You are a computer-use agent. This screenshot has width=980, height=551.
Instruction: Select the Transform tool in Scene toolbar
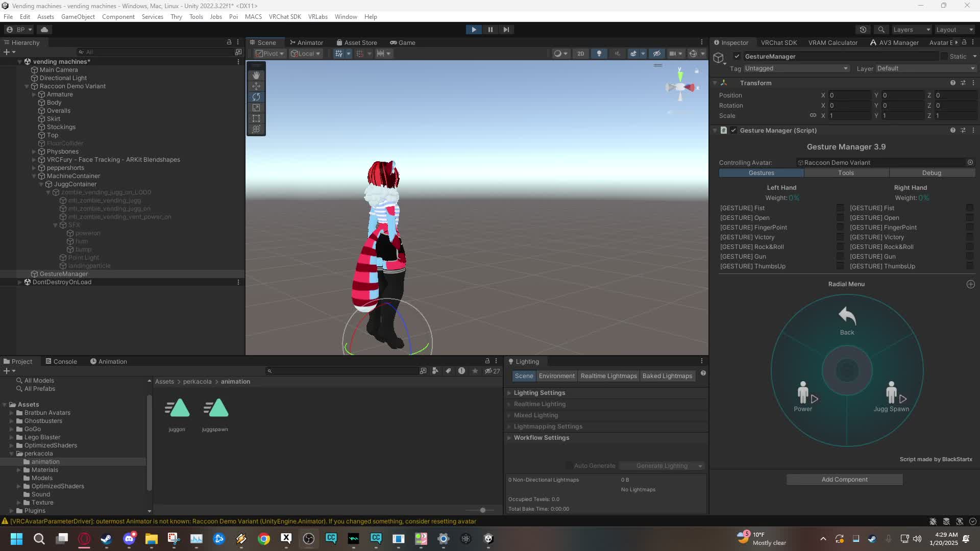256,129
